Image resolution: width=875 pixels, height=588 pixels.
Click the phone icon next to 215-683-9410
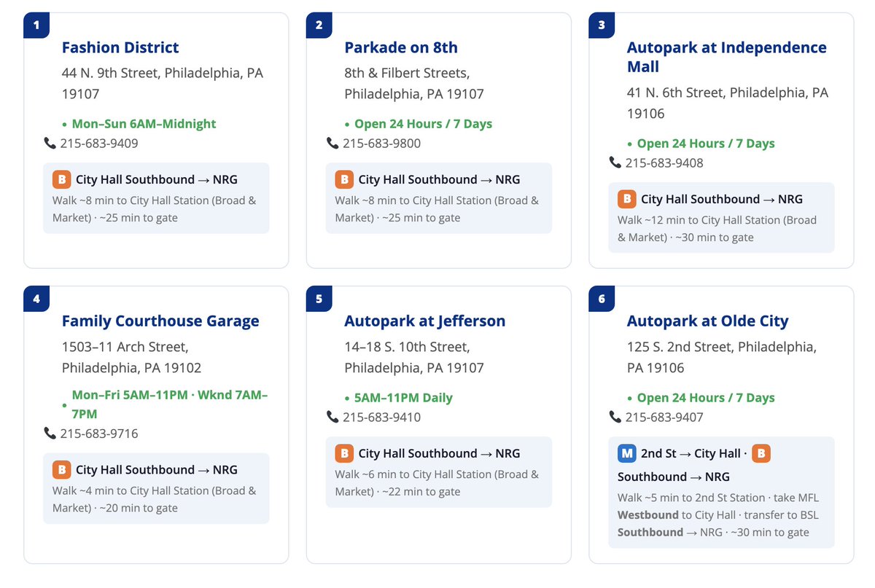[x=332, y=418]
